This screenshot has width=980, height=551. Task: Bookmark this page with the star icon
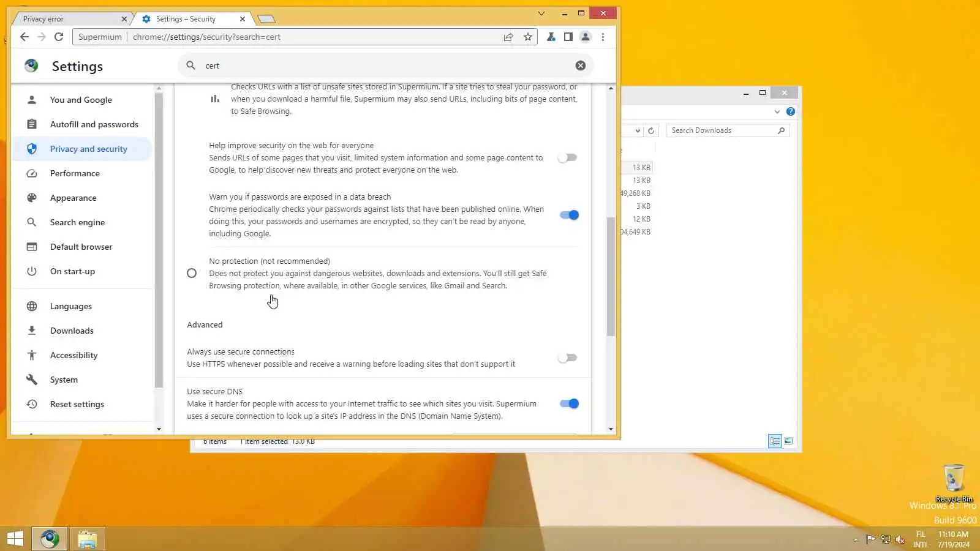click(x=528, y=37)
